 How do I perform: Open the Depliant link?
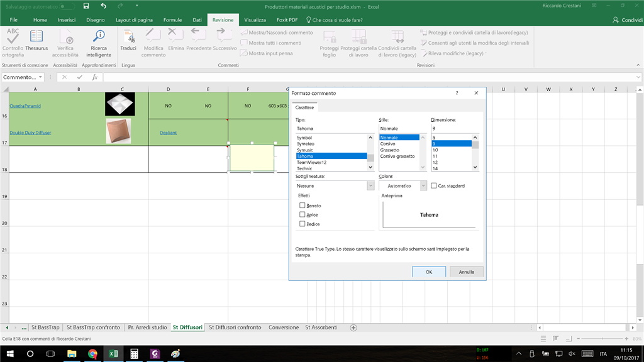(x=169, y=133)
